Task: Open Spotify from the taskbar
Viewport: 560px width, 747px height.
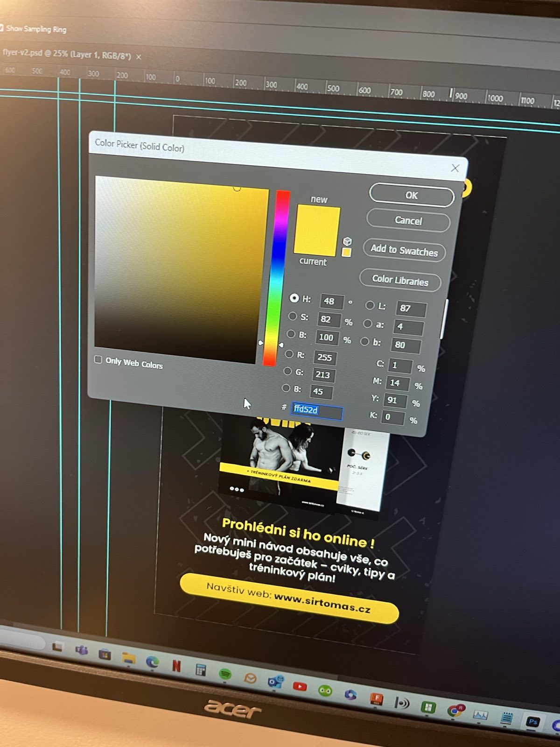Action: [225, 674]
